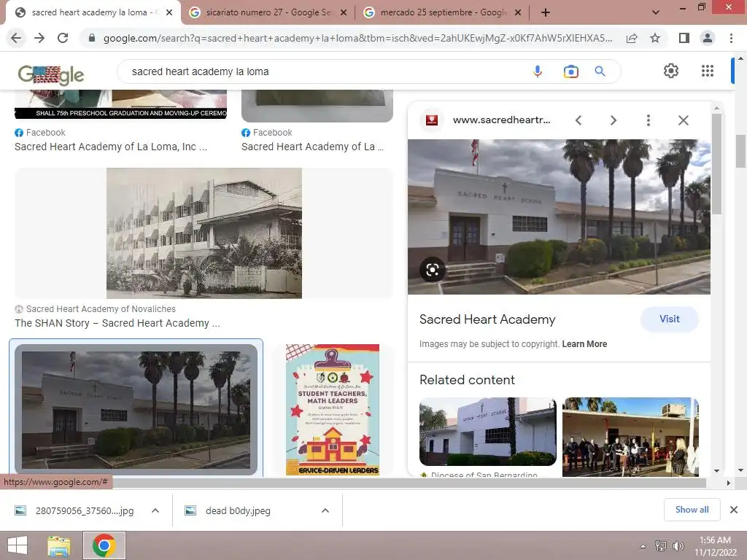The width and height of the screenshot is (747, 560).
Task: Open the tab search dropdown arrow
Action: [x=656, y=13]
